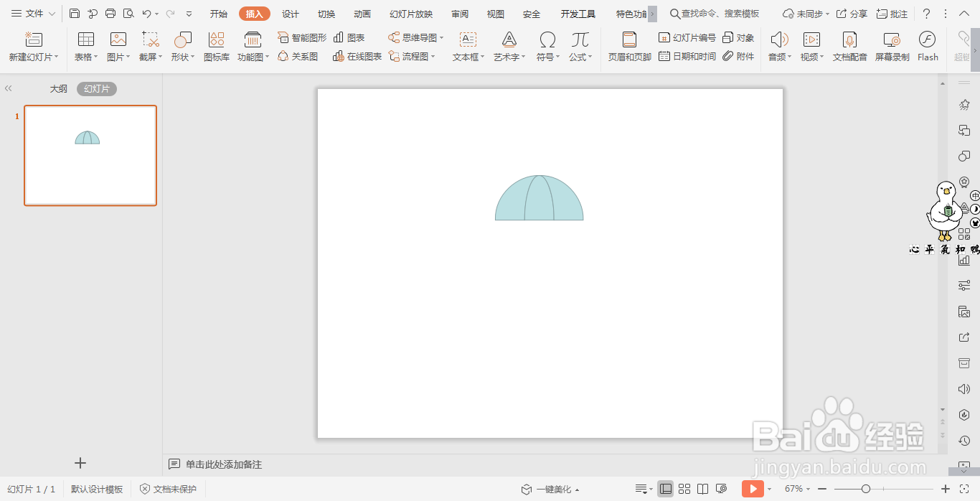Insert an 对象 object
Screen dimensions: 980x501
[x=738, y=37]
